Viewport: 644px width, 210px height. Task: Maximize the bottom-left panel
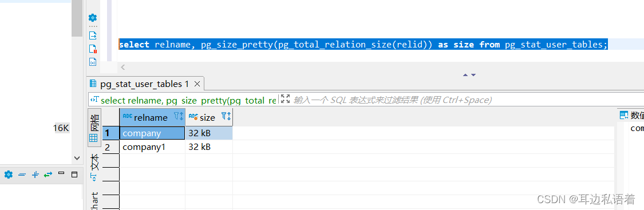pyautogui.click(x=74, y=175)
